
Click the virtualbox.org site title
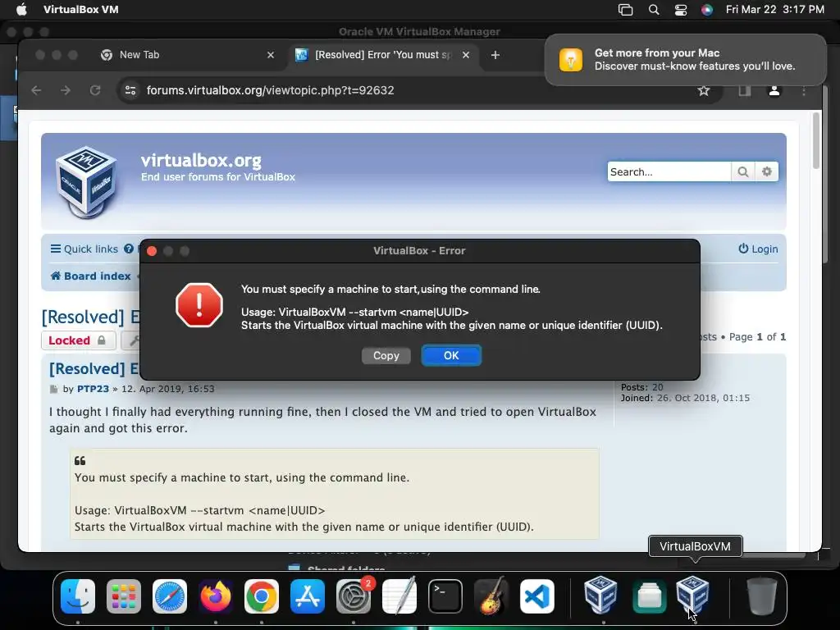click(x=201, y=160)
